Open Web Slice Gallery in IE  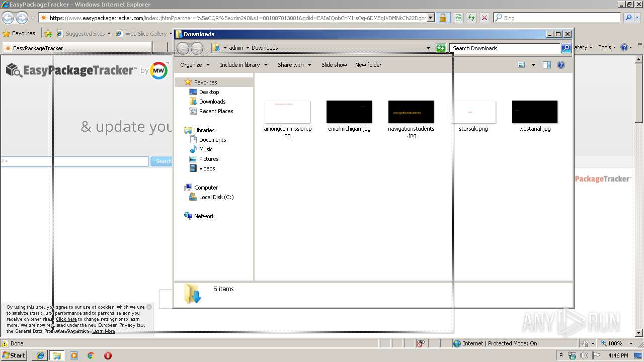[144, 34]
